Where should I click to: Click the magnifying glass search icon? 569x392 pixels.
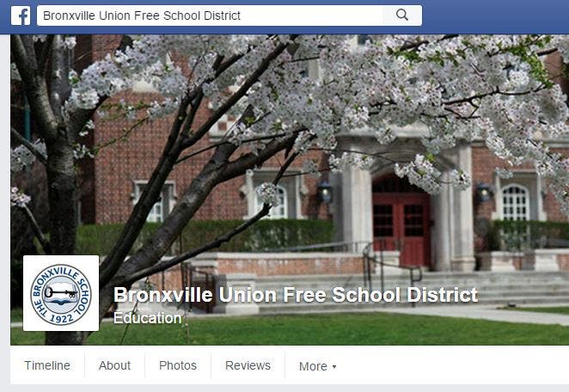(402, 15)
